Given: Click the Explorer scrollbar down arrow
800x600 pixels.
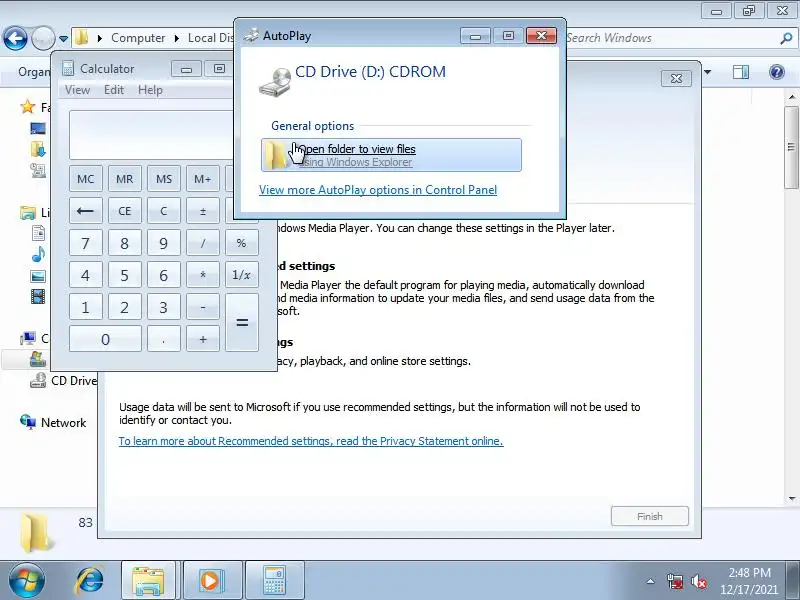Looking at the screenshot, I should coord(792,499).
